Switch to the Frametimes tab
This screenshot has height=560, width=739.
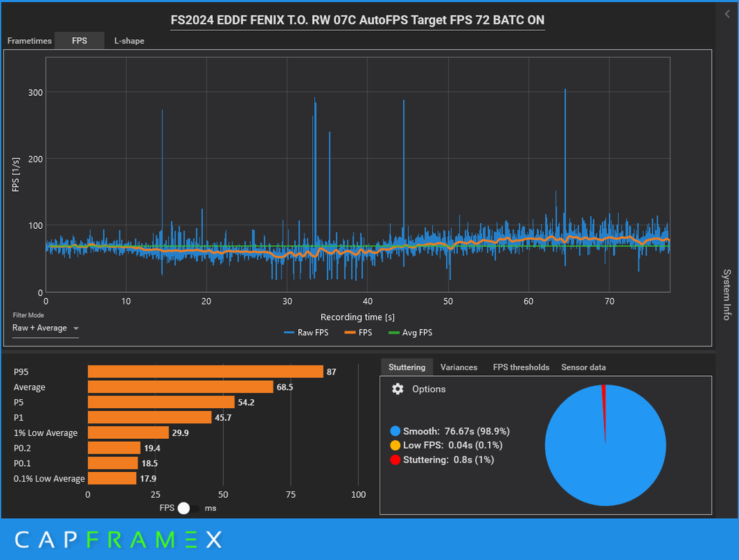pyautogui.click(x=29, y=41)
